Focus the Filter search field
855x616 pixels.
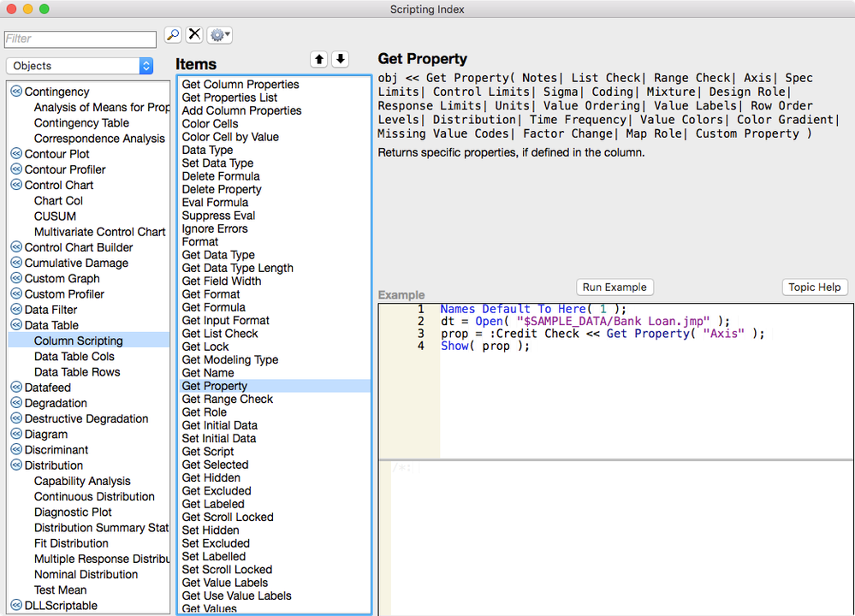click(x=80, y=39)
